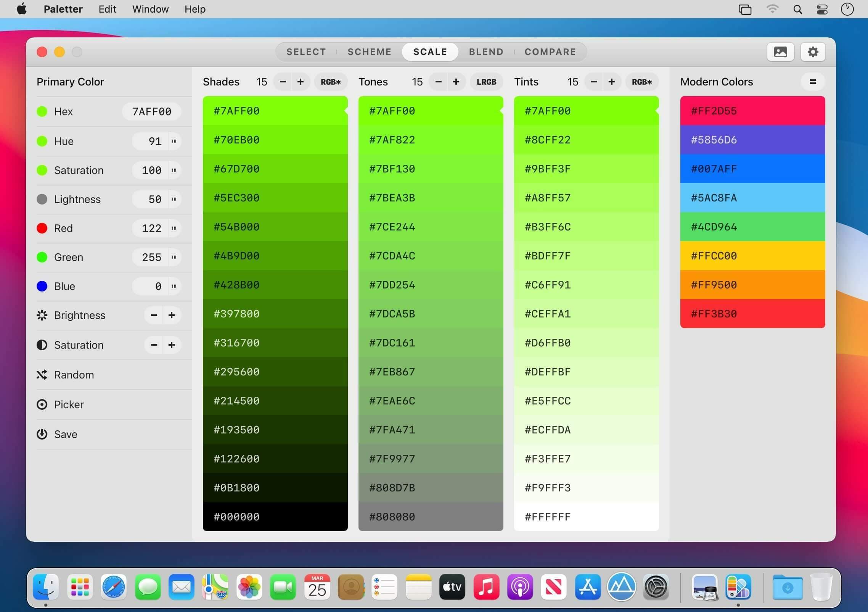Toggle Shades color mode RGB* button
The width and height of the screenshot is (868, 612).
click(330, 82)
